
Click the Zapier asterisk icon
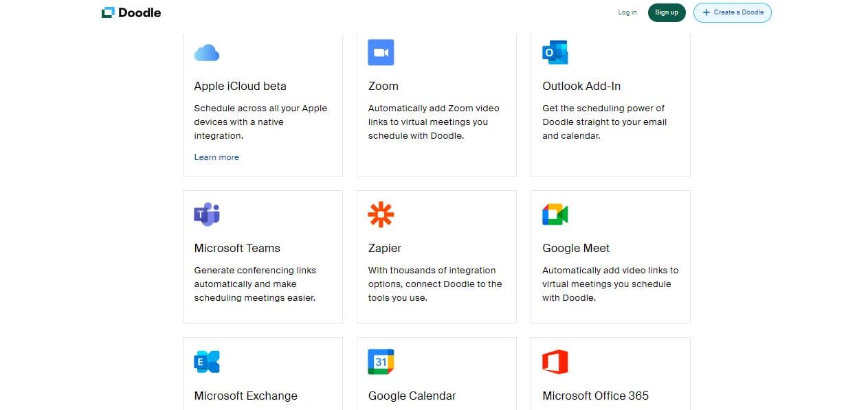[381, 215]
